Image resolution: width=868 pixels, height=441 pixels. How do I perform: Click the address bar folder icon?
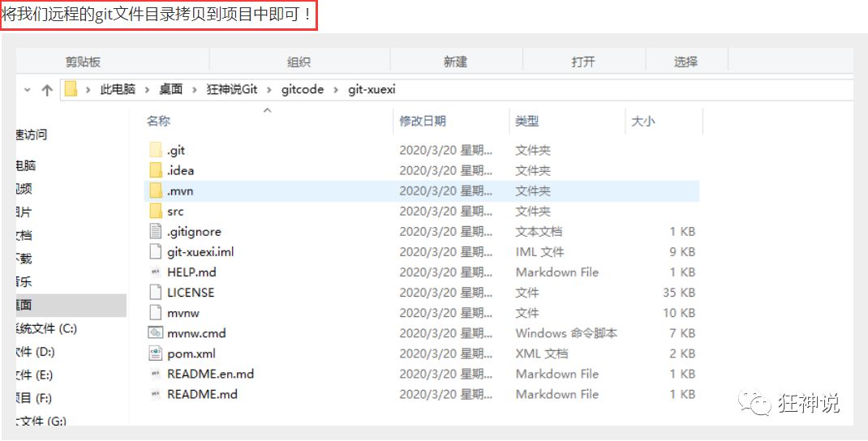coord(71,89)
